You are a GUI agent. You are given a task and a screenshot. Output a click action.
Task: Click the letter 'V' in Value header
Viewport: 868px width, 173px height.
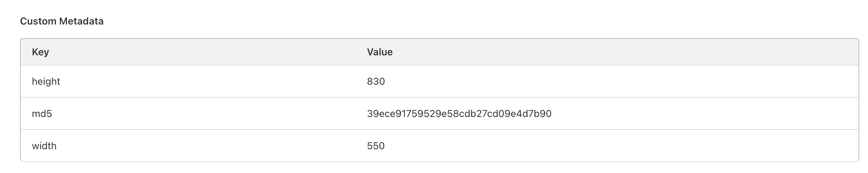click(x=370, y=52)
